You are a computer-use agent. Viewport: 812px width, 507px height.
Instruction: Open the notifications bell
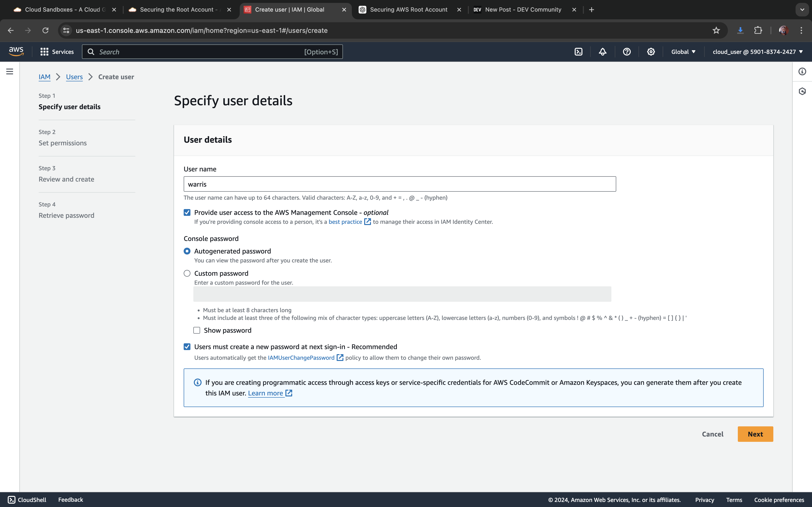(602, 52)
